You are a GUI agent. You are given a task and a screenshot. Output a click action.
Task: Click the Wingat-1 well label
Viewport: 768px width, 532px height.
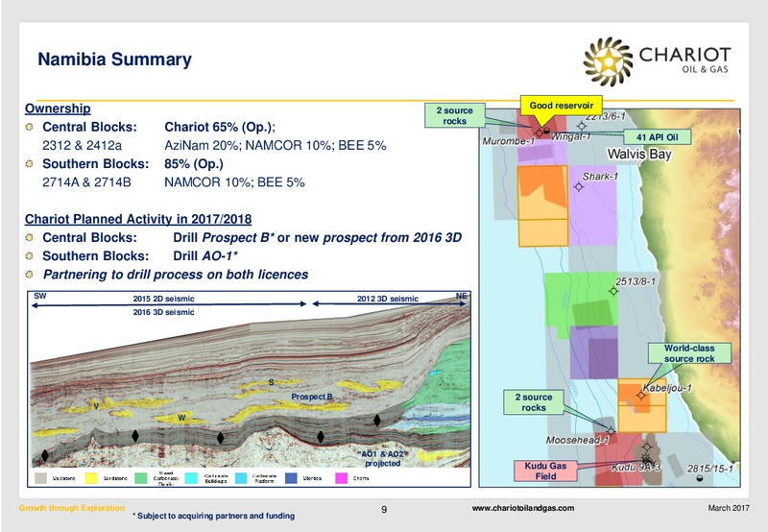(x=571, y=136)
